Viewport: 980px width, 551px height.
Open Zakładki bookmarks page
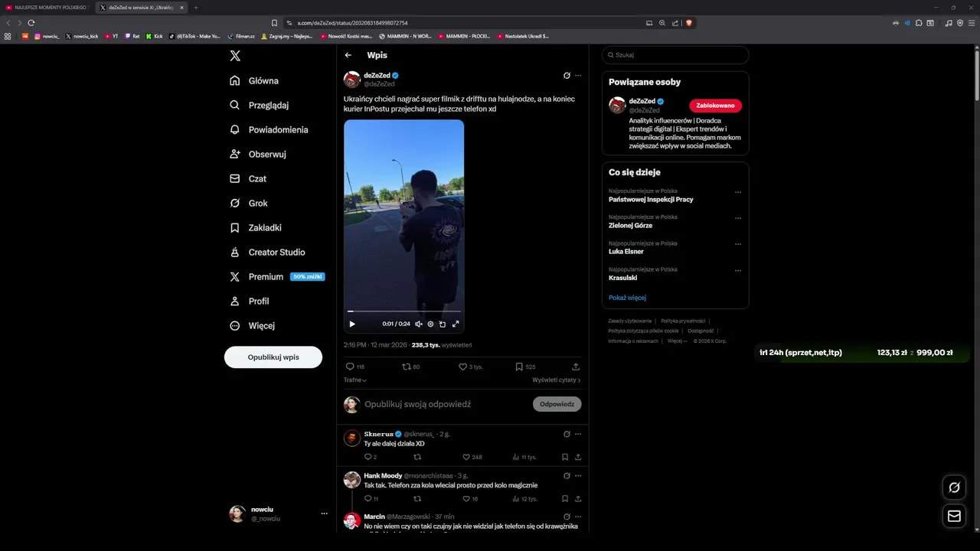click(x=256, y=227)
